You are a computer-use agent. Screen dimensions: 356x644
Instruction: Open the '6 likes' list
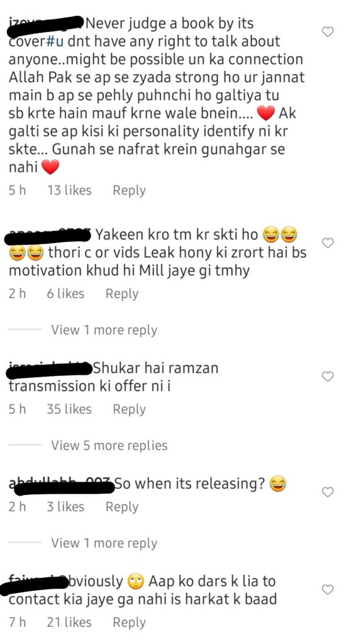pyautogui.click(x=65, y=294)
